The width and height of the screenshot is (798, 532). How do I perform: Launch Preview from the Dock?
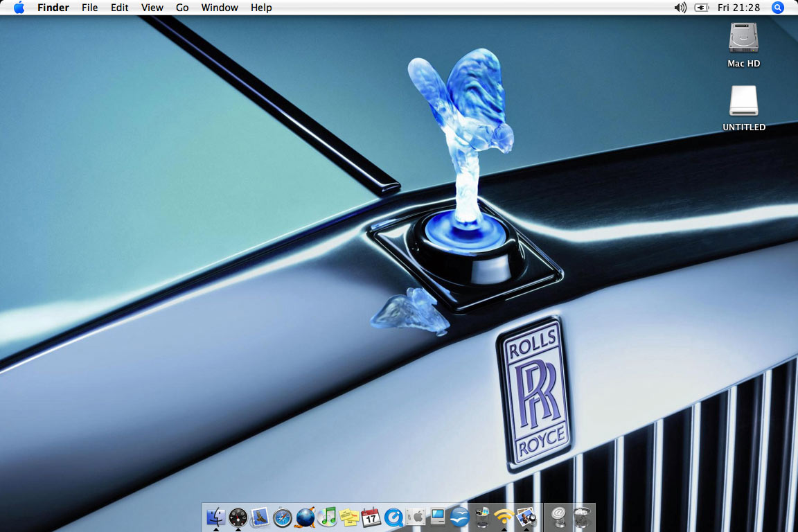click(526, 517)
